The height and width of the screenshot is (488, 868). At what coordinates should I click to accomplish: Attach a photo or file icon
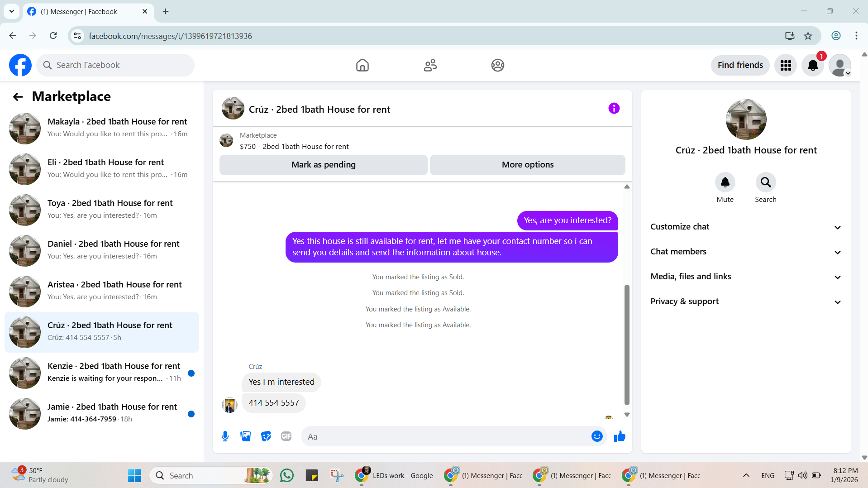245,436
